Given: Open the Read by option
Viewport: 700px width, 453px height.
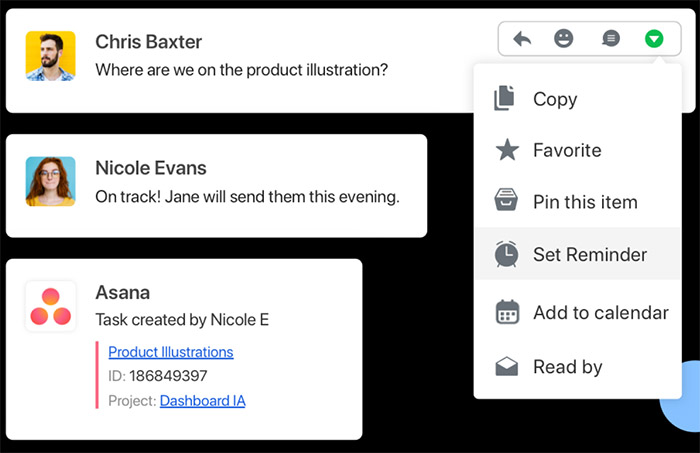Looking at the screenshot, I should 567,367.
